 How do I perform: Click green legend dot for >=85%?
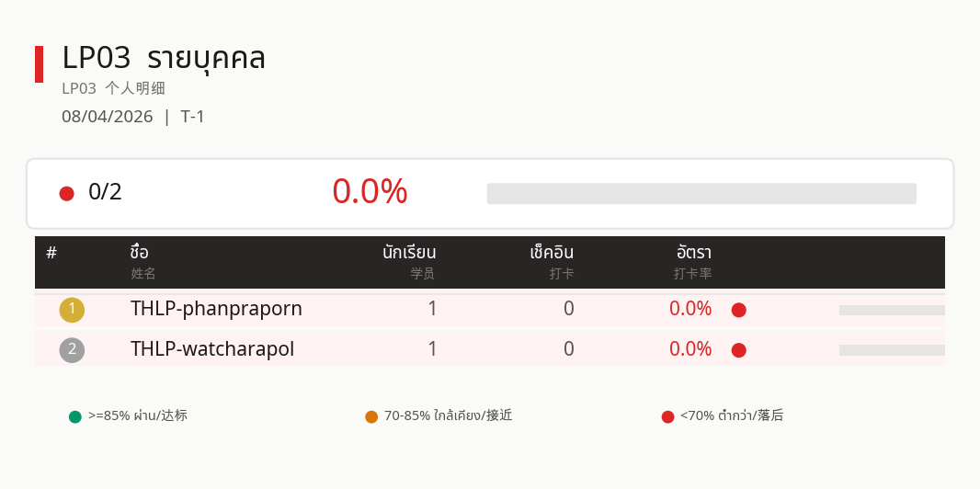[x=75, y=416]
